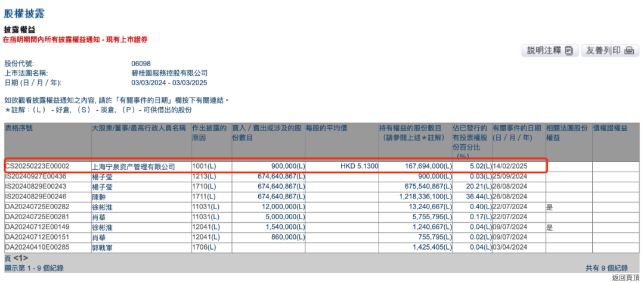Click the 每股的平均價 column header
The image size is (644, 283).
coord(327,128)
